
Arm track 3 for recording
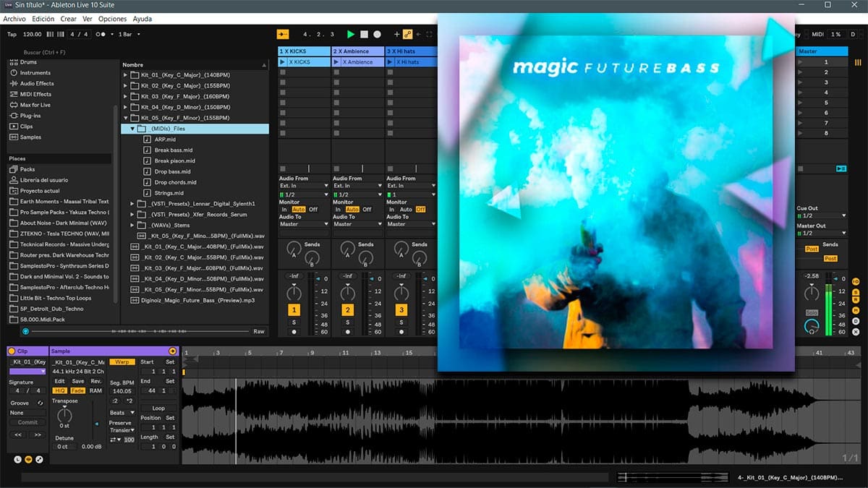click(401, 331)
